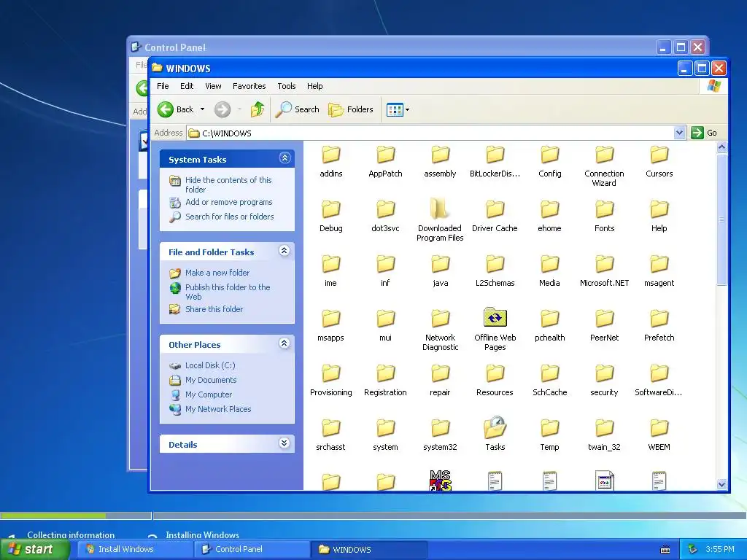This screenshot has width=747, height=560.
Task: Select the Help folder icon
Action: coord(659,209)
